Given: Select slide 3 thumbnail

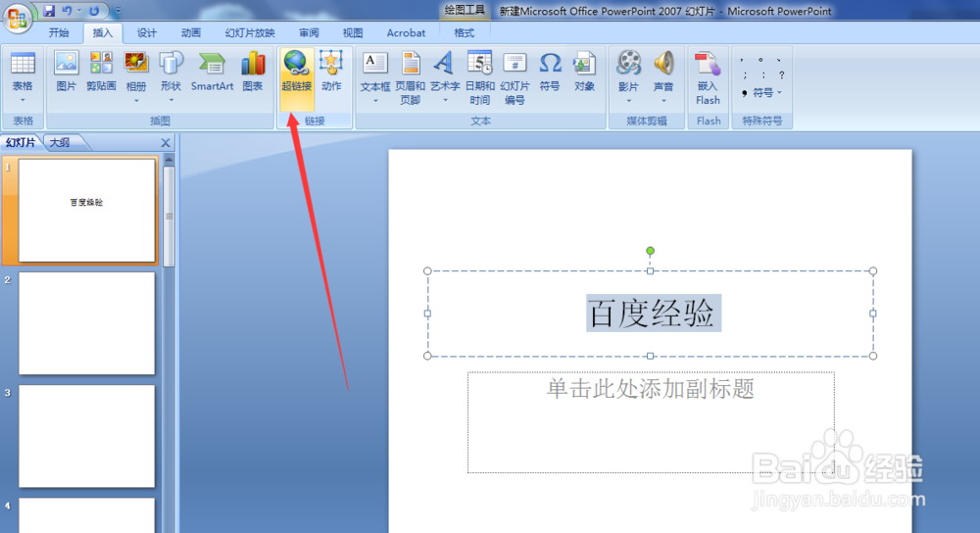Looking at the screenshot, I should [87, 436].
